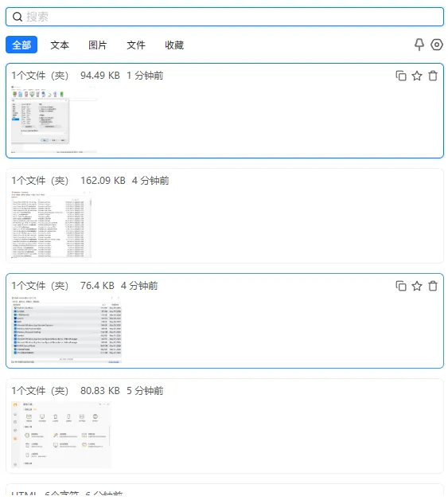The height and width of the screenshot is (500, 448).
Task: Pin the clipboard window with pin icon
Action: pyautogui.click(x=419, y=45)
